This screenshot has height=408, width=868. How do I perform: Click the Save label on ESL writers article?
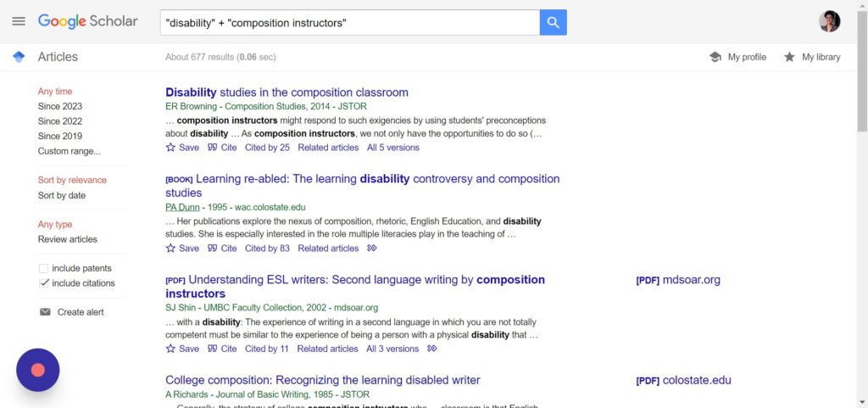click(x=189, y=349)
